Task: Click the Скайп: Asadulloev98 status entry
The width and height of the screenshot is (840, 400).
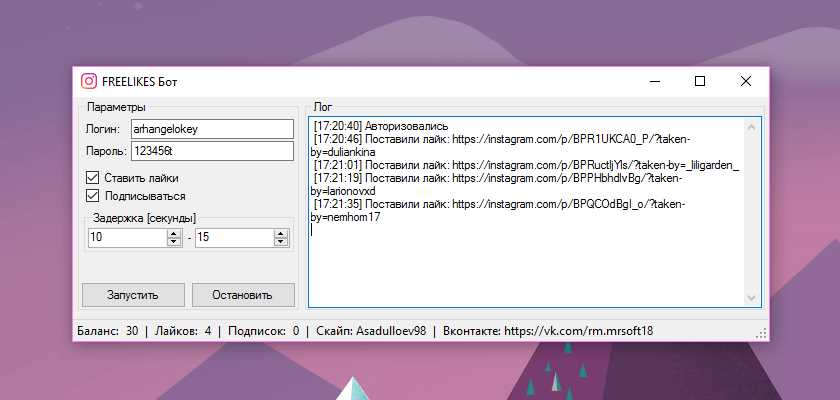Action: 371,331
